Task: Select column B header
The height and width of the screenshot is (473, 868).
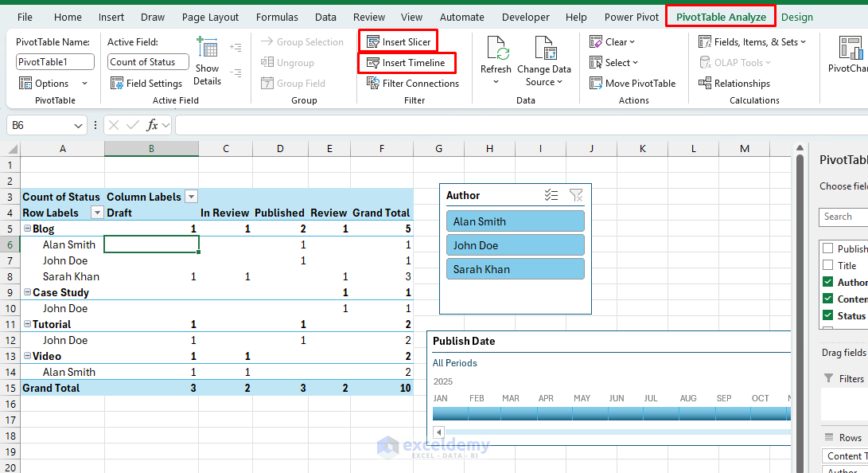Action: 151,148
